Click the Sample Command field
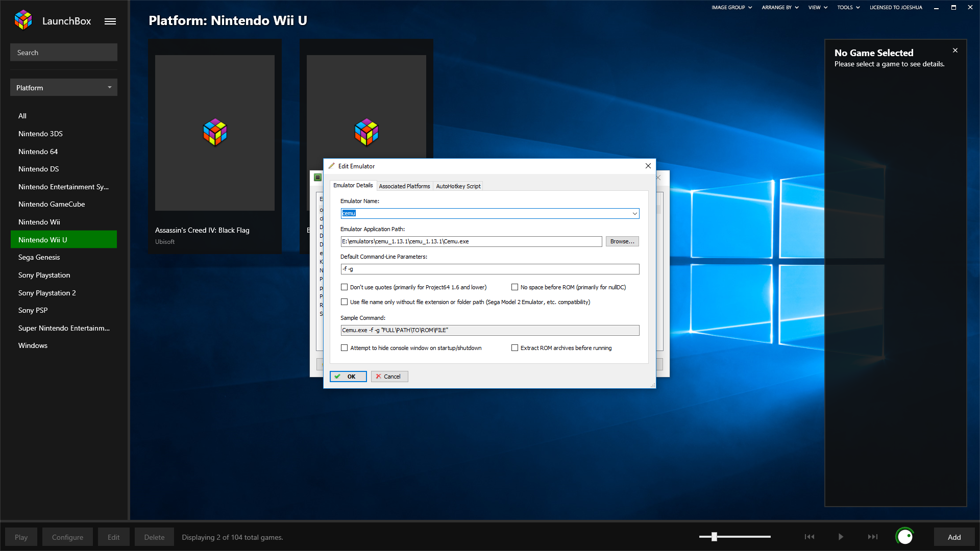This screenshot has height=551, width=980. (489, 330)
